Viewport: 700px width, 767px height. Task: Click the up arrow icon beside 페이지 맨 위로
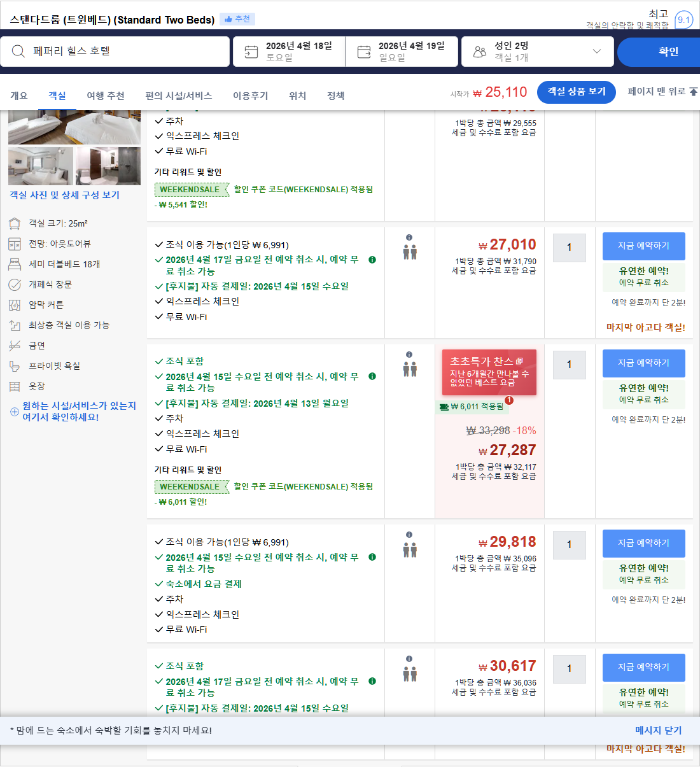(694, 92)
